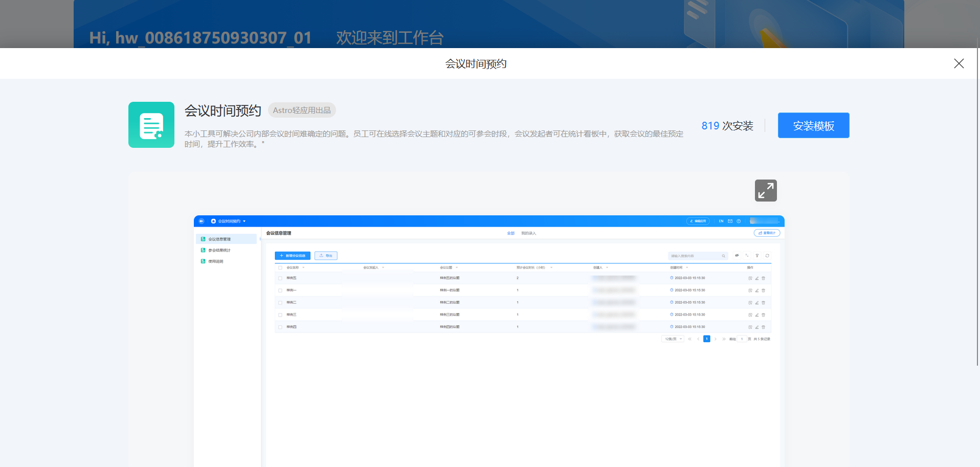Click the large 会议时间预约 heading beside the icon

click(223, 110)
